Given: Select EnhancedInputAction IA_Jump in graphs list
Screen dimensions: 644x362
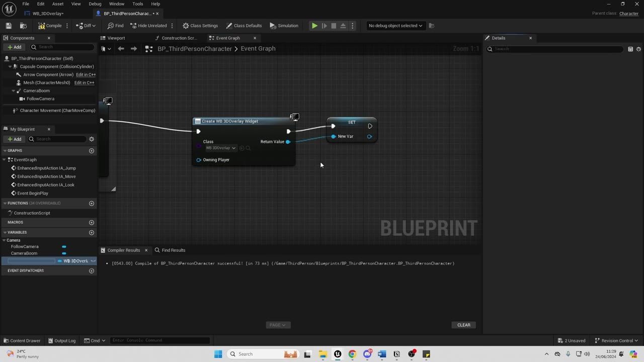Looking at the screenshot, I should tap(46, 168).
